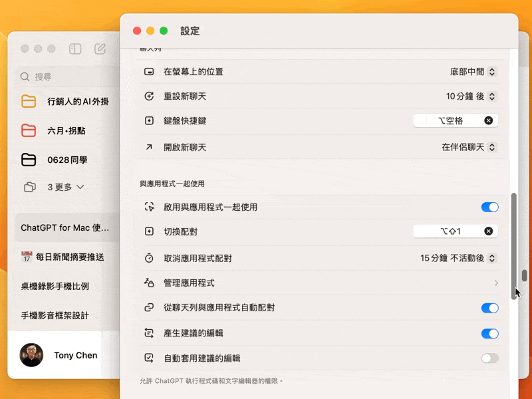Disable the 啟用與應用程式一起使用 toggle
The image size is (532, 399).
point(489,207)
